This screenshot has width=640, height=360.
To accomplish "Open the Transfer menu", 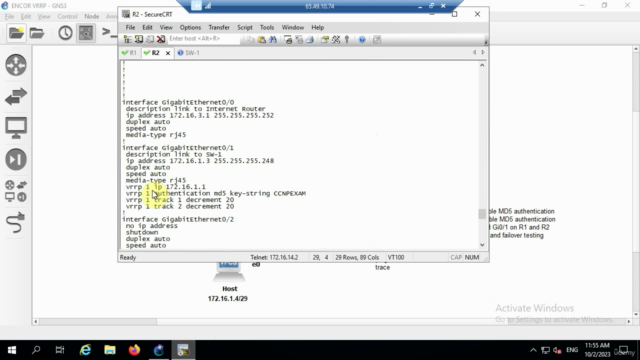I will coord(219,27).
